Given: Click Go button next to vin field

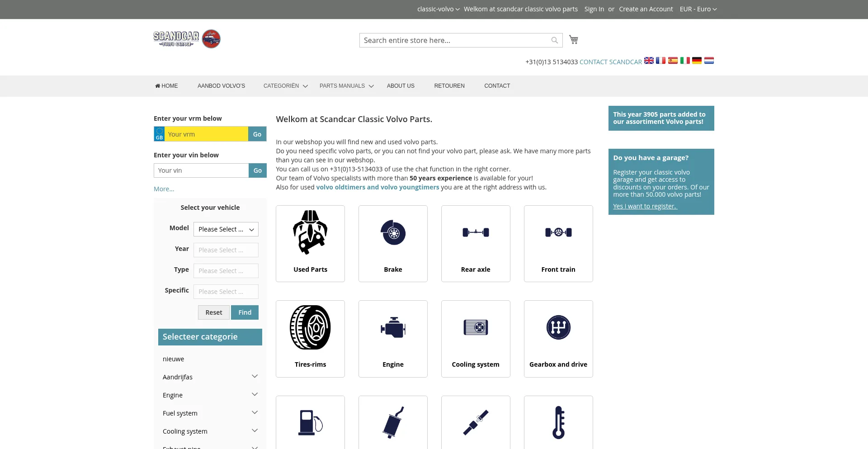Looking at the screenshot, I should point(258,170).
